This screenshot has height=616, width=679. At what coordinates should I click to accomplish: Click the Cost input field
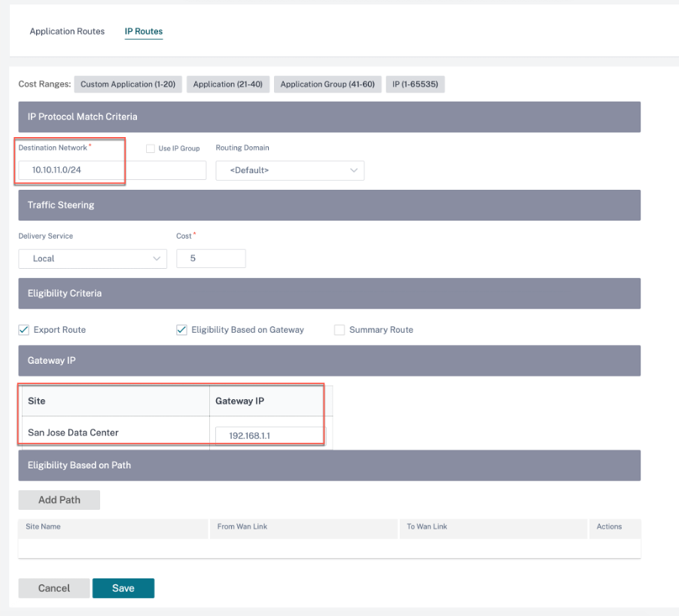tap(211, 258)
